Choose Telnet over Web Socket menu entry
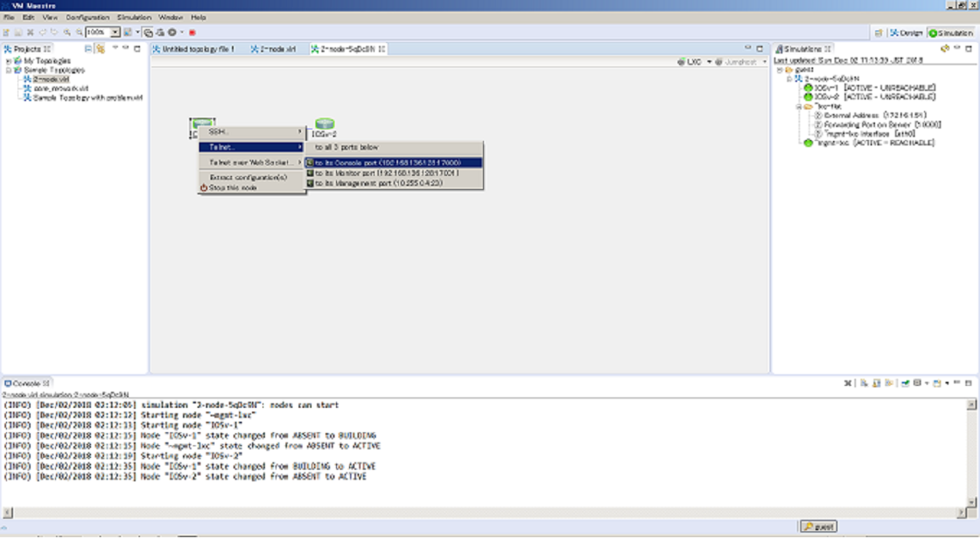 pos(252,162)
